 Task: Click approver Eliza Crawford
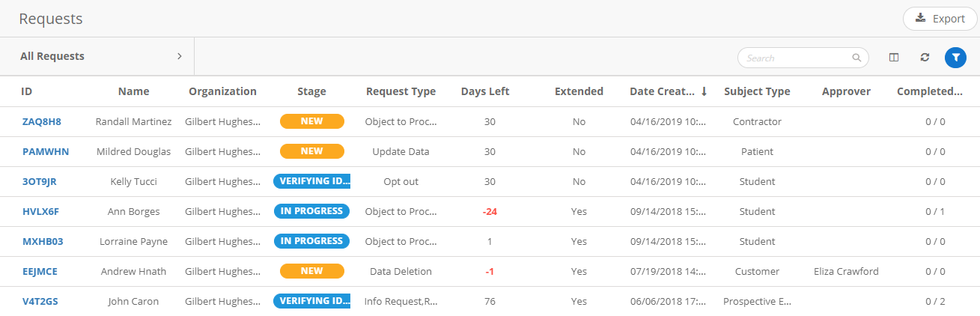[x=846, y=271]
